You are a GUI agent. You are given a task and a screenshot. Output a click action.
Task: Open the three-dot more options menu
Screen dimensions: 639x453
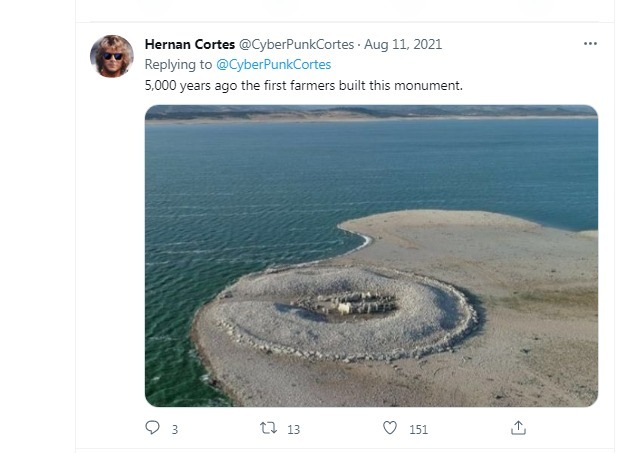click(590, 44)
